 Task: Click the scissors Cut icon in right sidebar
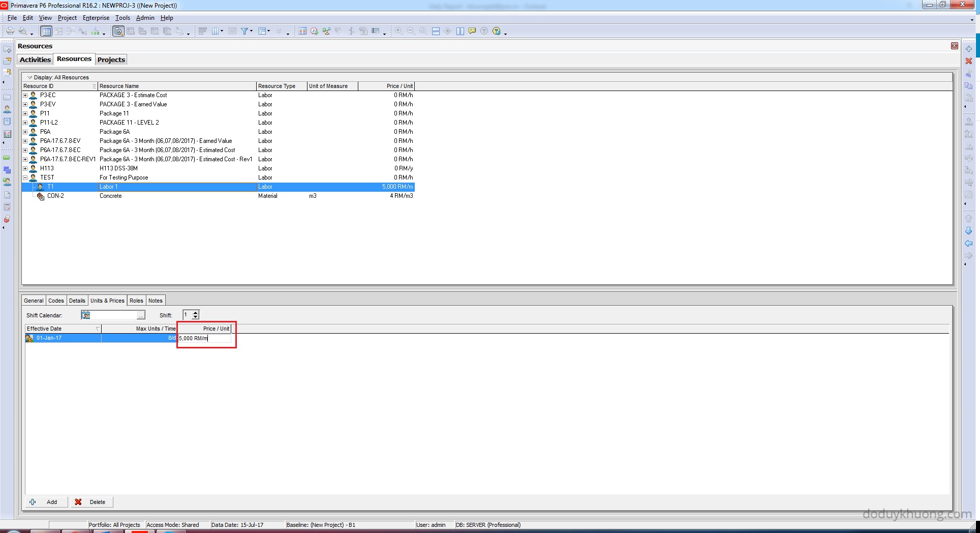[x=969, y=74]
